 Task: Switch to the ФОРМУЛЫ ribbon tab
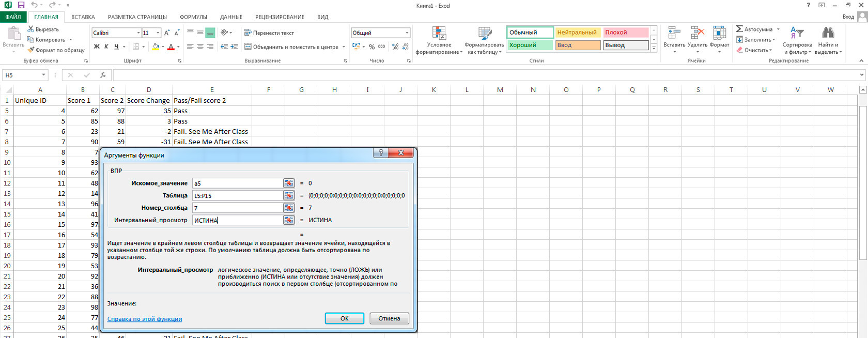point(193,17)
